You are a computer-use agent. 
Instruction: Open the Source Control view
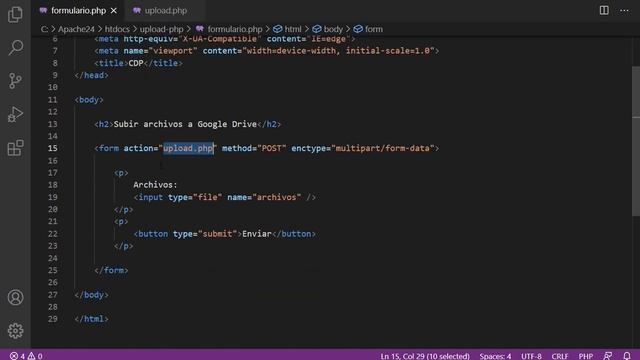(15, 81)
